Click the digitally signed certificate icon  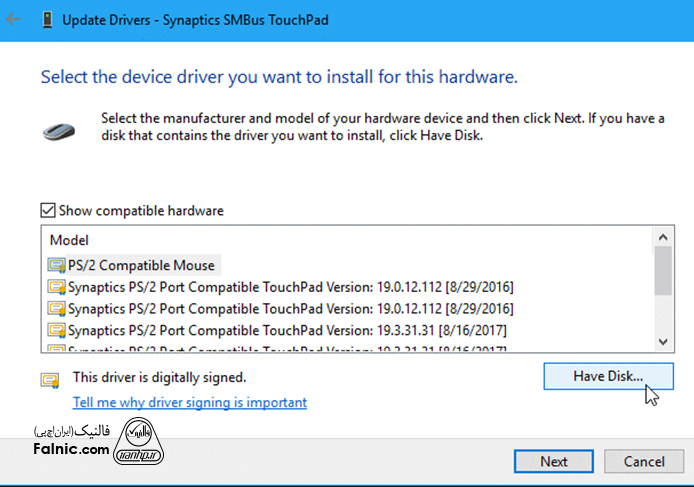49,379
